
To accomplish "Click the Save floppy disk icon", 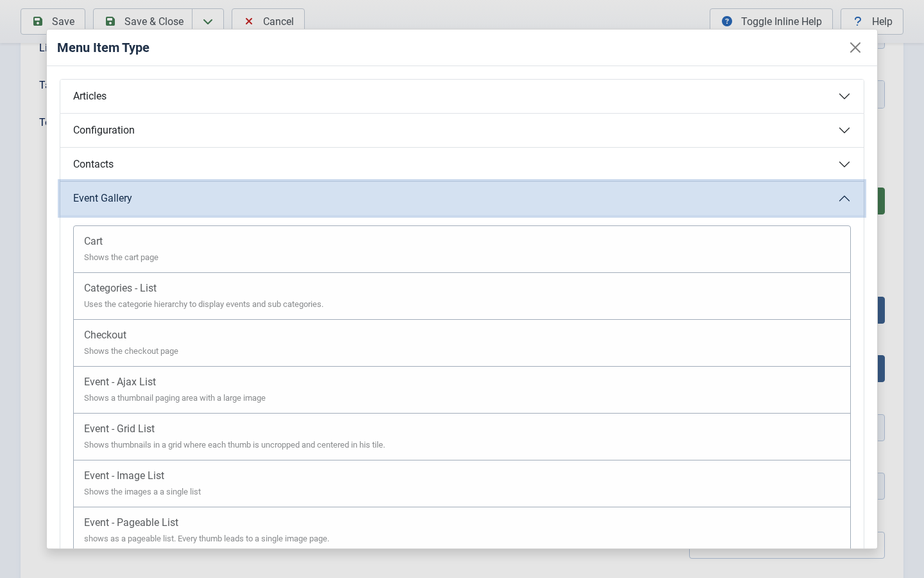I will point(38,21).
